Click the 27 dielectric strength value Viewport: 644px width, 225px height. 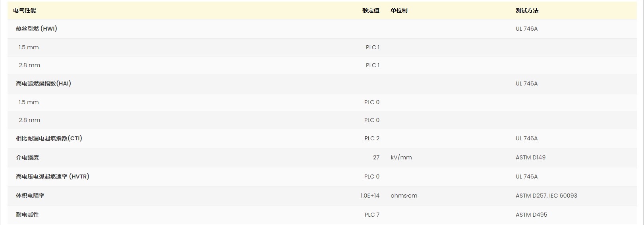[376, 157]
